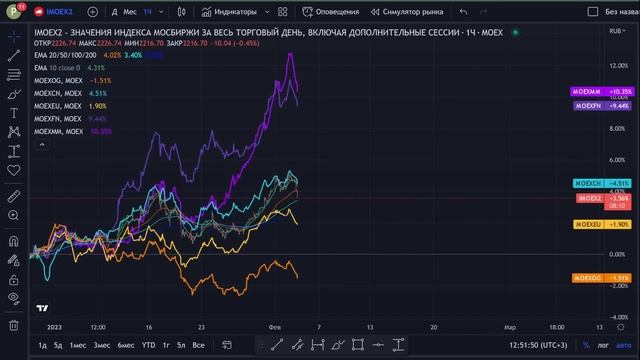Select MOEXEU, MOEX legend row
Viewport: 640px width, 360px height.
click(58, 106)
